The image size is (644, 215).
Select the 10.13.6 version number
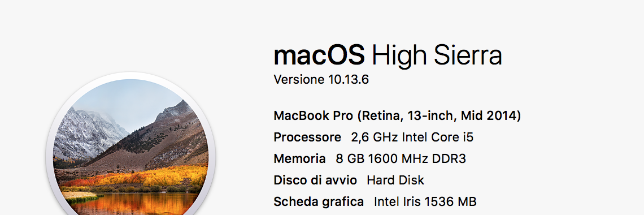pyautogui.click(x=349, y=79)
